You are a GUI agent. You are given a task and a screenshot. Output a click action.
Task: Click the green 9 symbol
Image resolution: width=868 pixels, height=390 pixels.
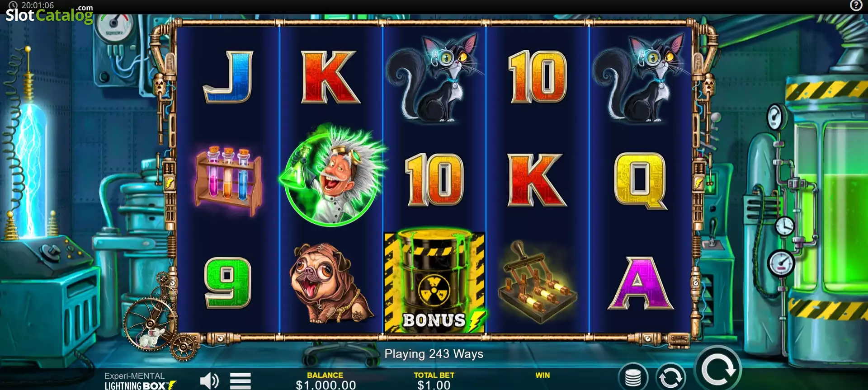tap(227, 283)
